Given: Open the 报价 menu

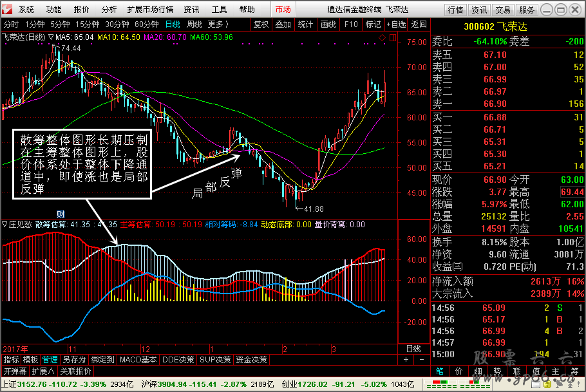Looking at the screenshot, I should 82,10.
